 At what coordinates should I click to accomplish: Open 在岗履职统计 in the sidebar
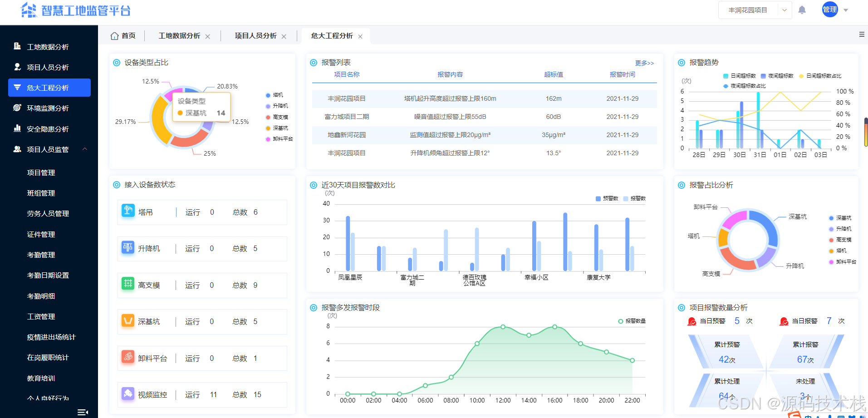pyautogui.click(x=48, y=357)
